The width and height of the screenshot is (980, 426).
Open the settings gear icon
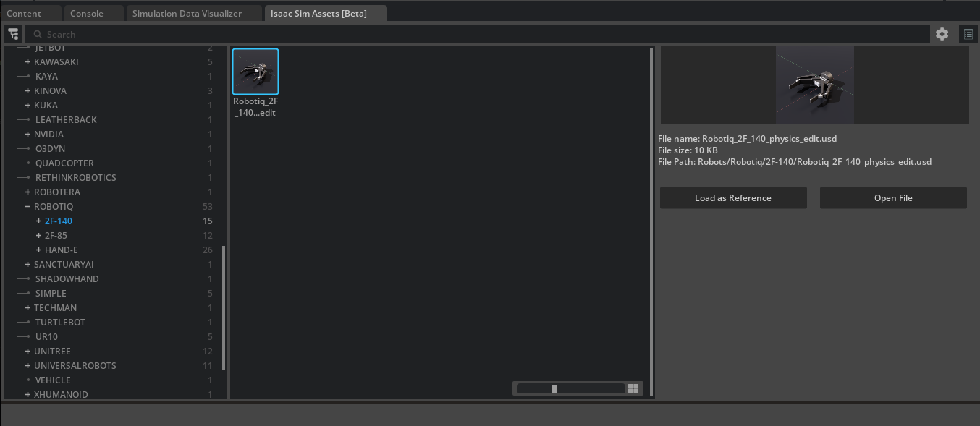(942, 34)
